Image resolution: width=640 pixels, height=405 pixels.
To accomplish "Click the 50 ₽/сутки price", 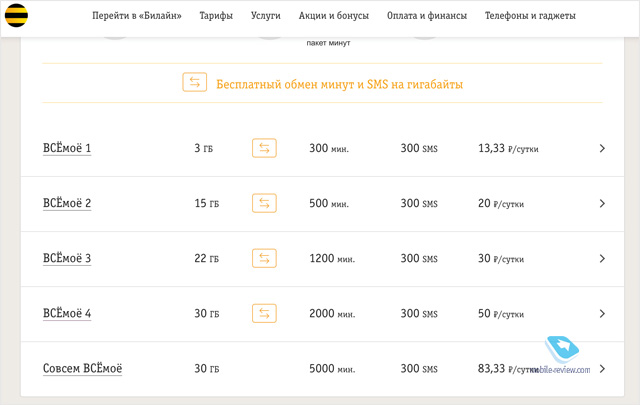I will pyautogui.click(x=501, y=314).
